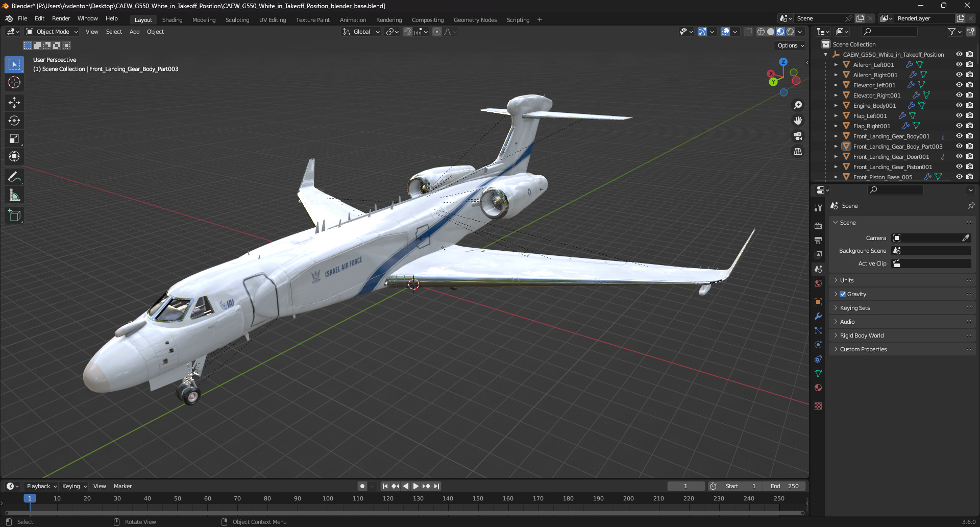This screenshot has width=980, height=527.
Task: Open the Object Mode dropdown
Action: (52, 32)
